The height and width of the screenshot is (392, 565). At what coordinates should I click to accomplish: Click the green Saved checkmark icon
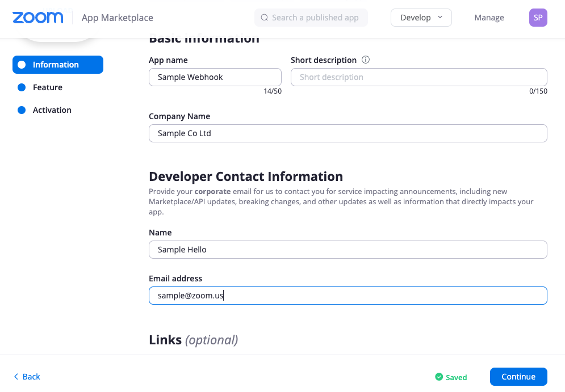click(439, 377)
